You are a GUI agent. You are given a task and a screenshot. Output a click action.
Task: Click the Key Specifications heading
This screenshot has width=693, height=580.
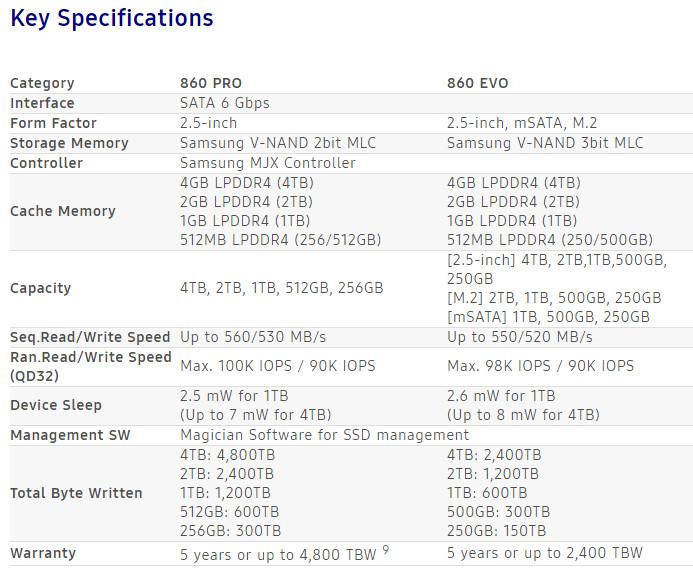click(x=111, y=19)
